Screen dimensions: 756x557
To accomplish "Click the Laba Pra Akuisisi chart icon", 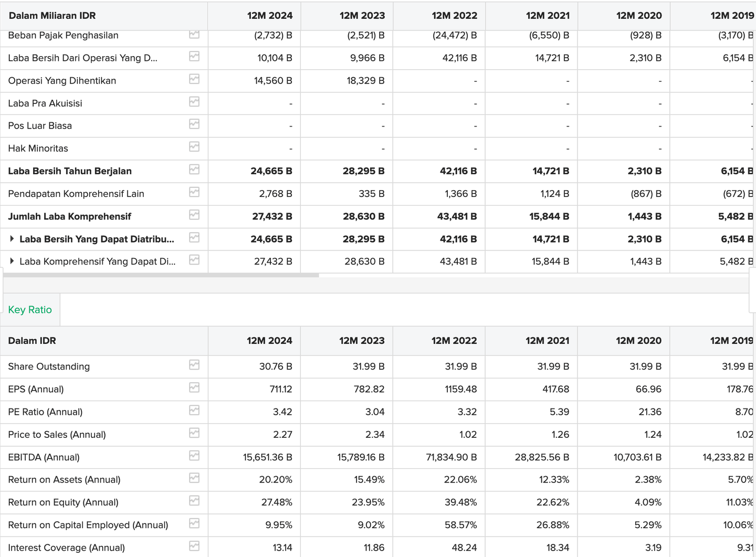I will coord(194,102).
